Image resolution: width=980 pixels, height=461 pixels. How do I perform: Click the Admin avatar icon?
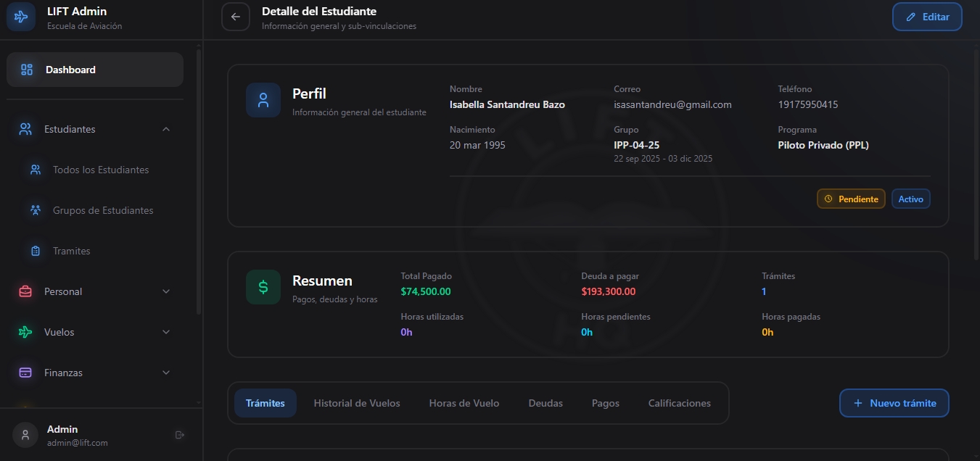coord(25,435)
